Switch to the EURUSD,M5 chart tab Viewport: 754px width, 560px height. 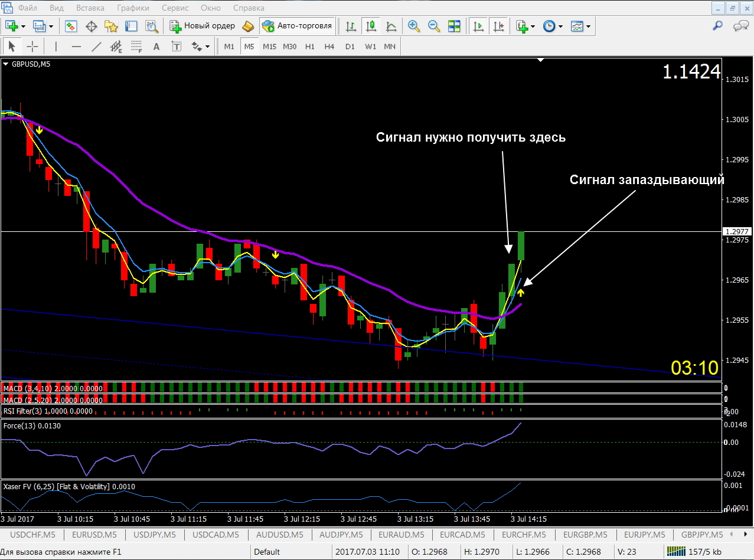93,535
